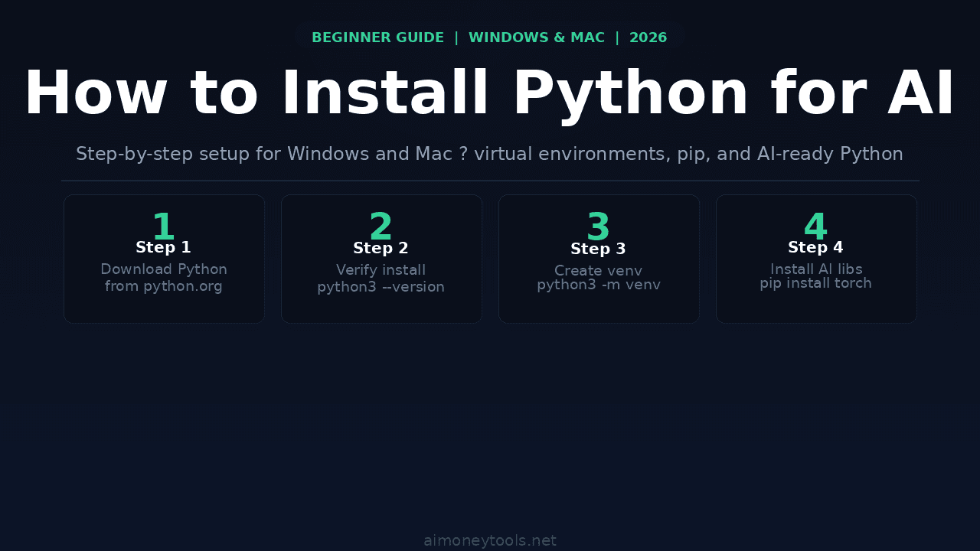Click the Step 4 card heading
Viewport: 980px width, 551px height.
click(815, 246)
